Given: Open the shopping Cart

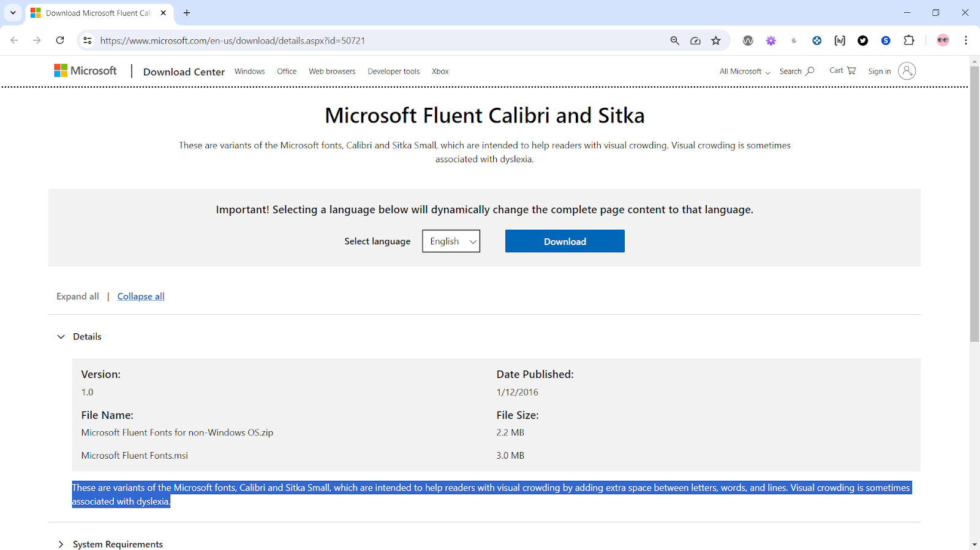Looking at the screenshot, I should coord(843,70).
